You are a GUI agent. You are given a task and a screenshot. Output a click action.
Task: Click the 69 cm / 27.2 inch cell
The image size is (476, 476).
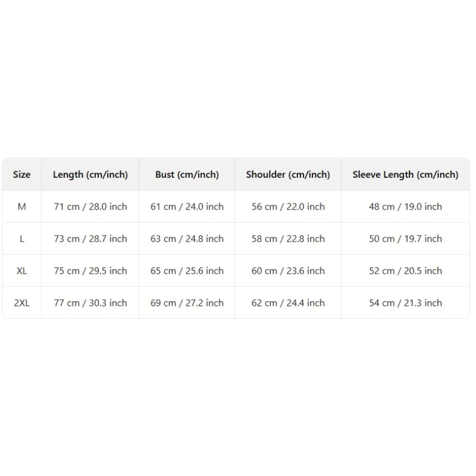point(187,303)
